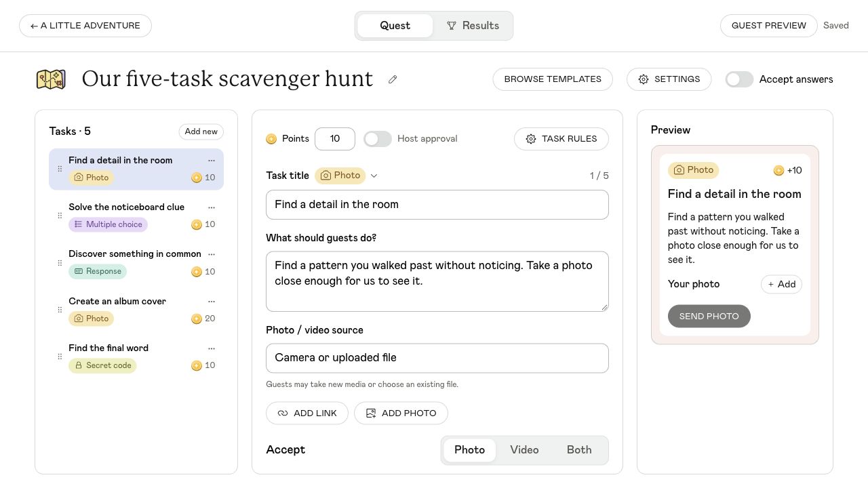The width and height of the screenshot is (868, 488).
Task: Click the Photo badge in the preview card
Action: click(693, 170)
